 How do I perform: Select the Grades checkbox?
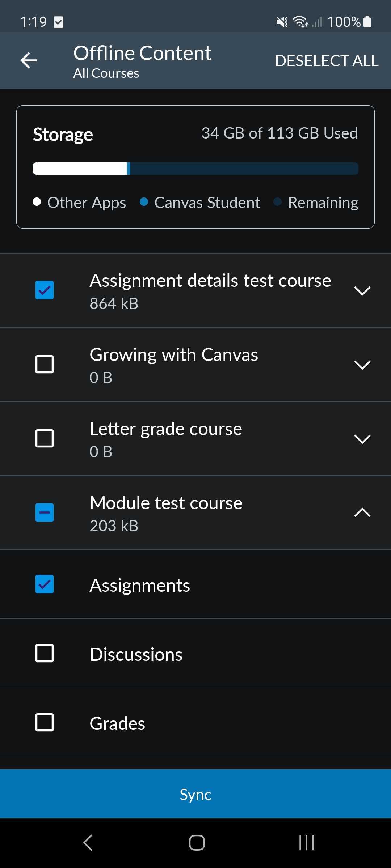(x=44, y=723)
